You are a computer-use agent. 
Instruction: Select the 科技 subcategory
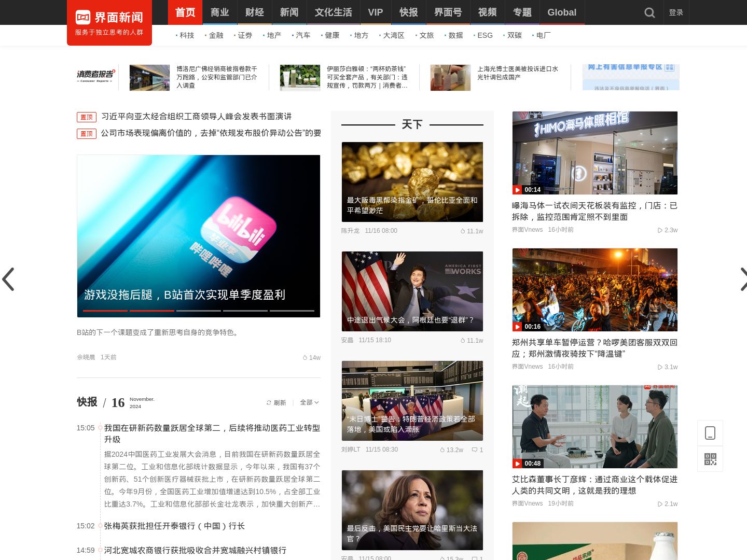tap(187, 35)
